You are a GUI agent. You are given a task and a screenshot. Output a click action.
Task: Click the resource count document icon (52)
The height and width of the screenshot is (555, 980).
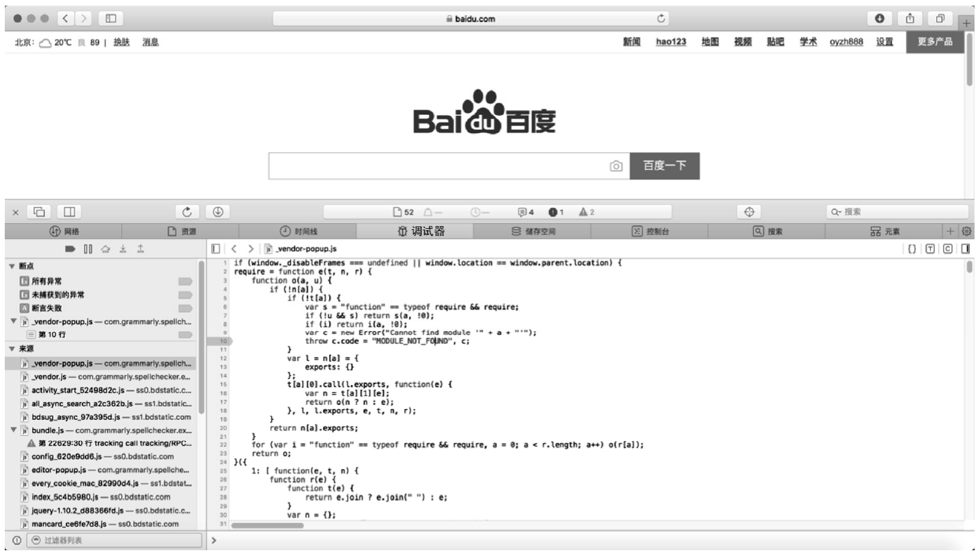[x=403, y=212]
